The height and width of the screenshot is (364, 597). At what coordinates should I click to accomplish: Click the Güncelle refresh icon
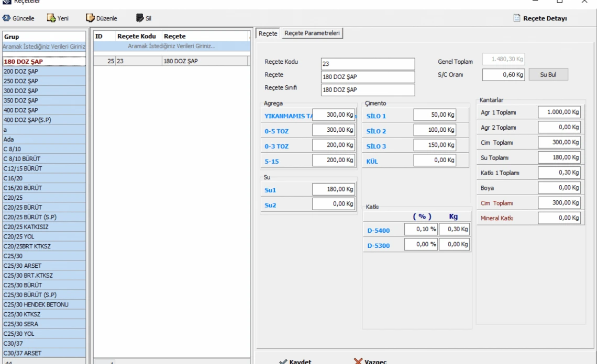click(x=6, y=18)
